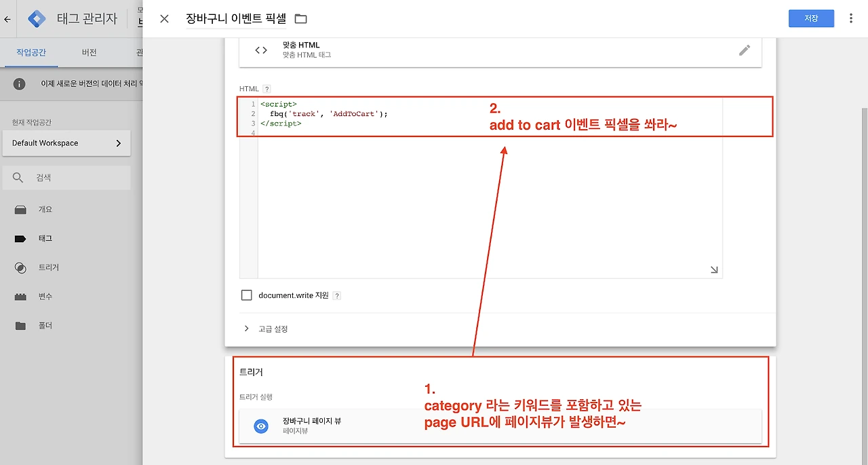868x465 pixels.
Task: Switch to the 버전 tab
Action: click(x=89, y=52)
